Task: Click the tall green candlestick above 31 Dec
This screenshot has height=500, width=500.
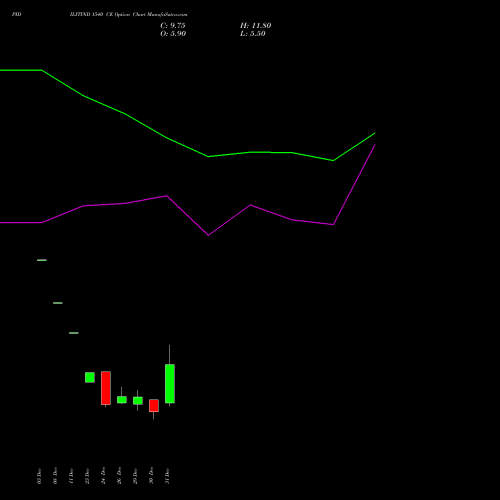Action: point(170,384)
